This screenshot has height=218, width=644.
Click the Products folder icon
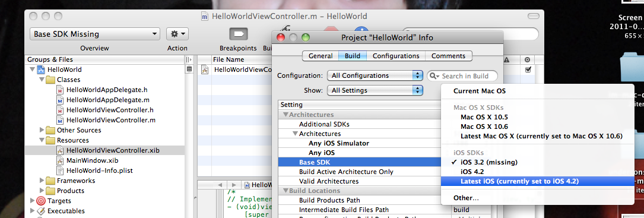pyautogui.click(x=50, y=191)
